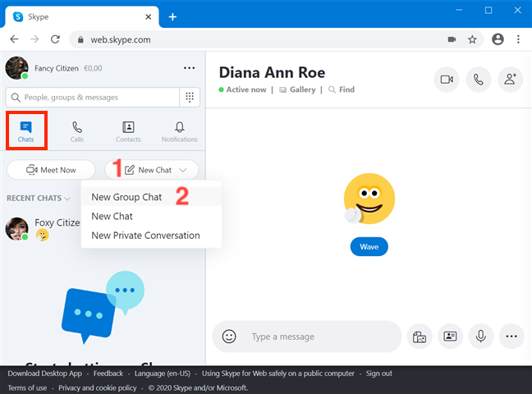Open the Gallery link
This screenshot has height=394, width=532.
tap(297, 89)
